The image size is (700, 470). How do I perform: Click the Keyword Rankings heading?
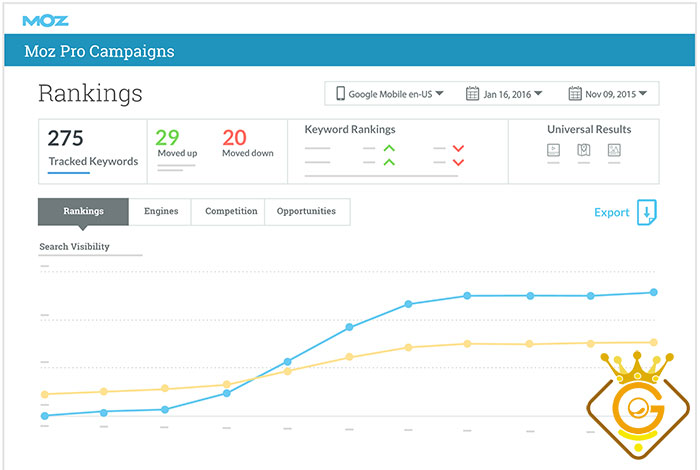(x=350, y=129)
